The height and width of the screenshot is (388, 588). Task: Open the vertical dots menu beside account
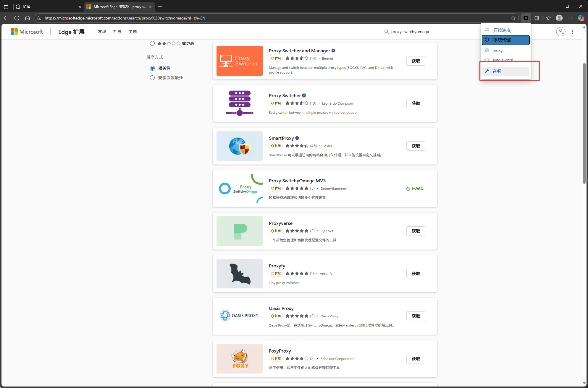(573, 32)
